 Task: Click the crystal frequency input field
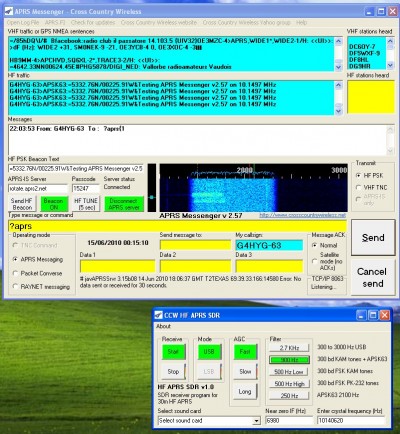pos(351,421)
